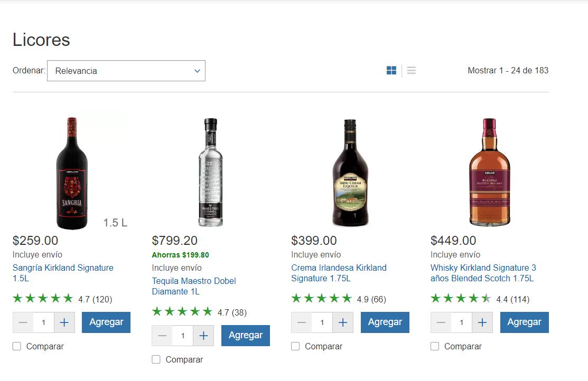Enable Comparar on Whisky Kirkland Signature

(435, 346)
